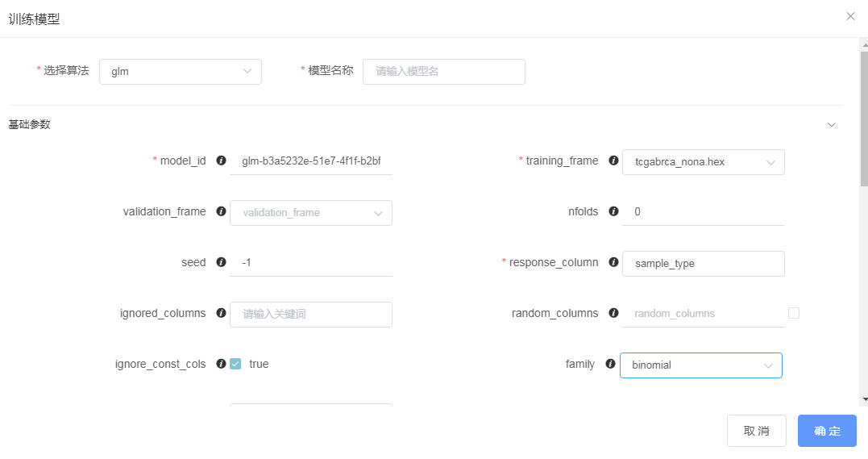Click the 取消 cancel button

756,431
